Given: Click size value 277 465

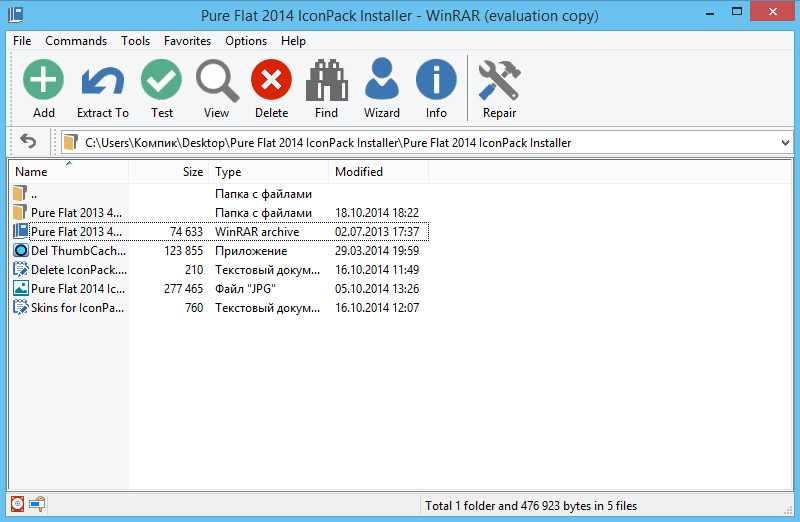Looking at the screenshot, I should 183,288.
